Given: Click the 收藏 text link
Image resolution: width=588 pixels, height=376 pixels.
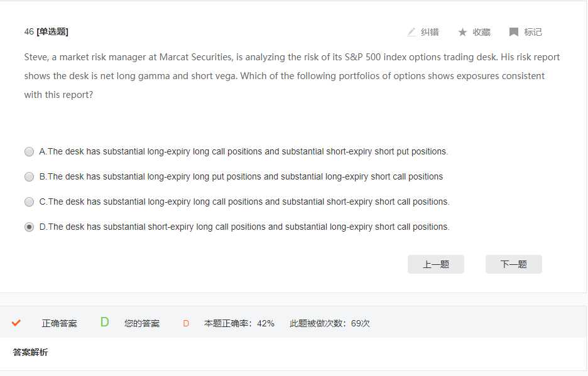Looking at the screenshot, I should (x=481, y=32).
